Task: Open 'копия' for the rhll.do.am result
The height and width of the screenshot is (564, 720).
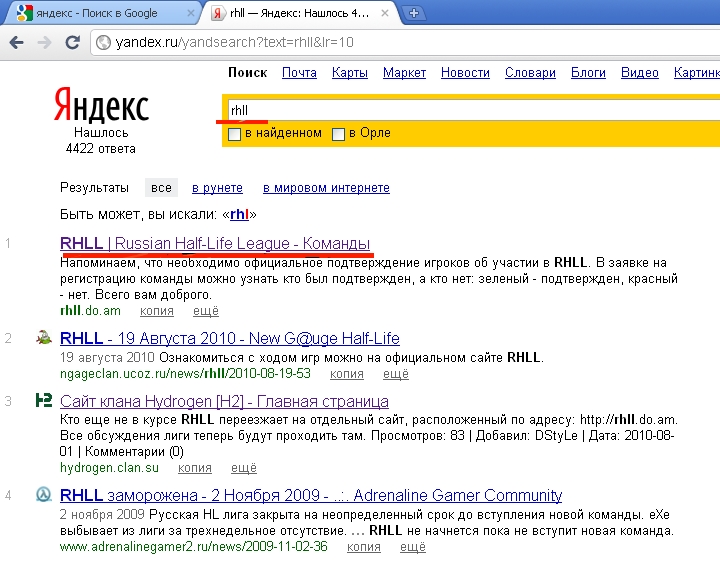Action: pos(157,311)
